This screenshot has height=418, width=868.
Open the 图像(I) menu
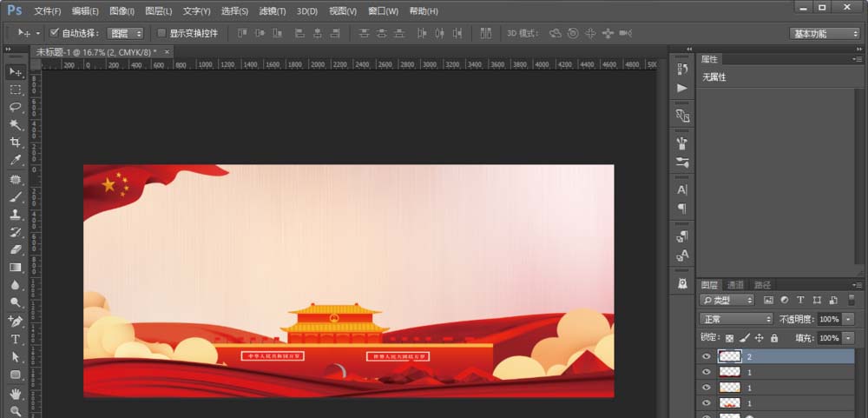tap(122, 11)
